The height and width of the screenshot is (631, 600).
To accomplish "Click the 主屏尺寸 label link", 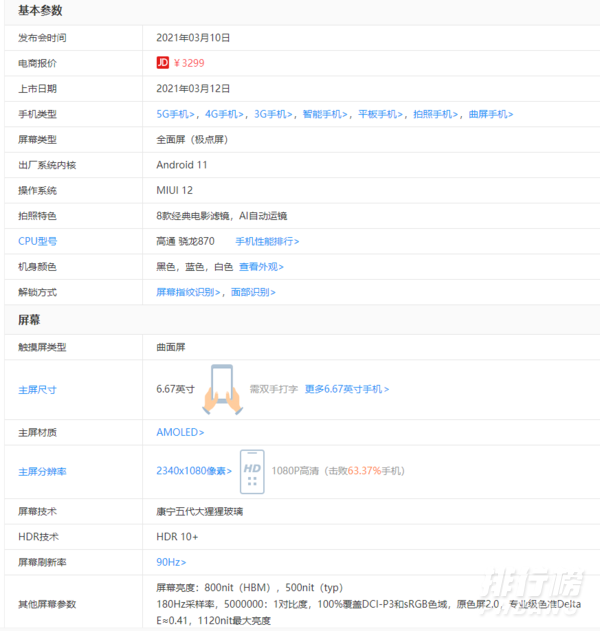I will 37,390.
